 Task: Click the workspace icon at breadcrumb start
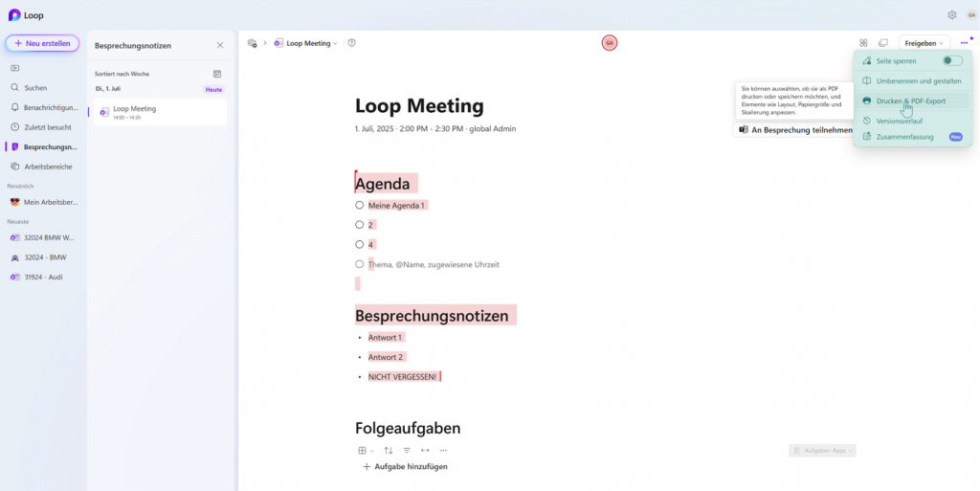pos(253,43)
